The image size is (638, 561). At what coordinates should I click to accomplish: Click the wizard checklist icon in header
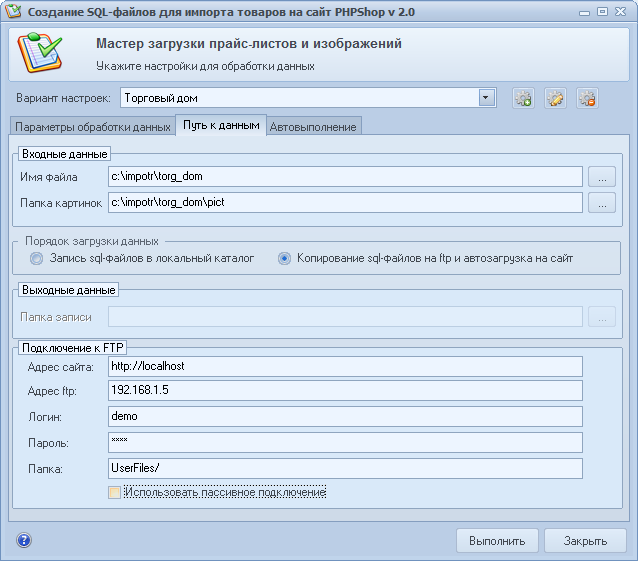point(39,53)
